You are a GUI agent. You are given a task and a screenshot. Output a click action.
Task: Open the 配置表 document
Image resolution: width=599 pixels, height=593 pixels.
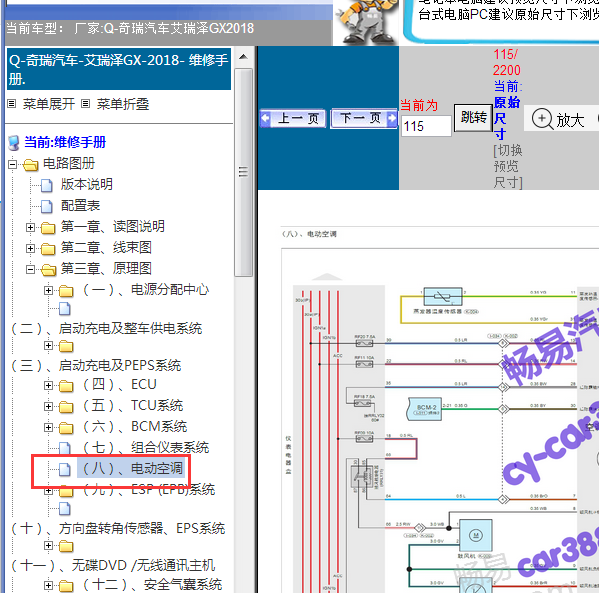[80, 205]
